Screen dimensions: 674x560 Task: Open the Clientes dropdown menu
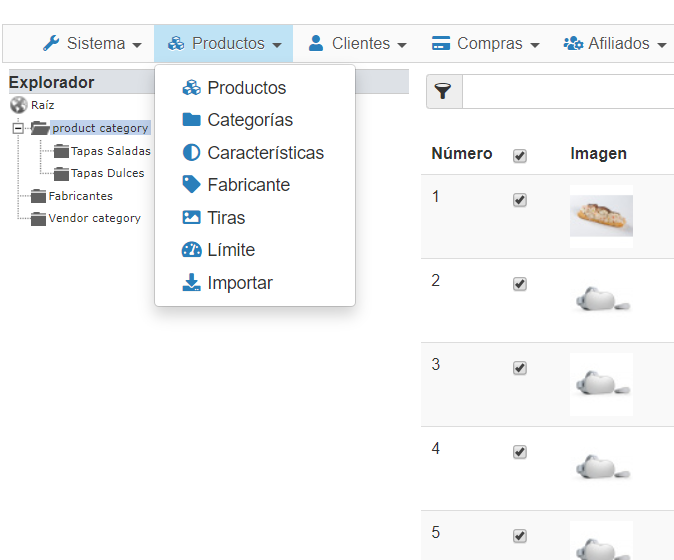coord(357,44)
